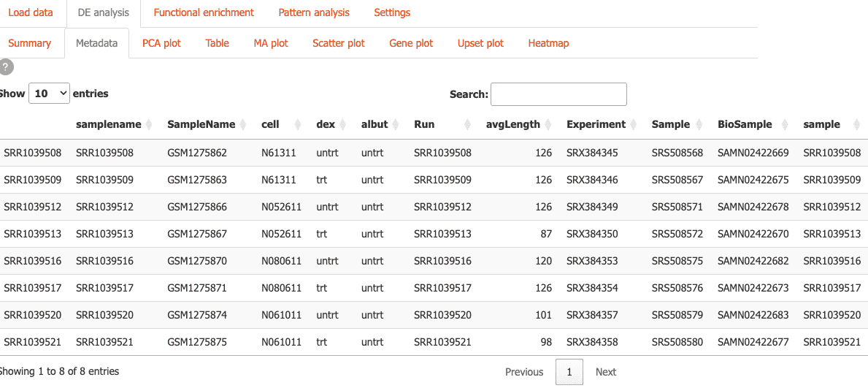Sort by albut column sort icon
This screenshot has height=388, width=868.
coord(396,125)
